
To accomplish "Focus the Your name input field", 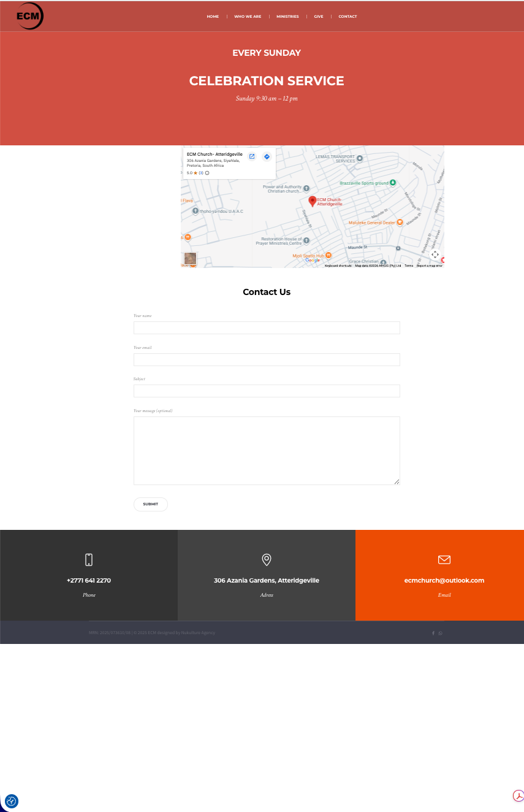I will click(267, 327).
